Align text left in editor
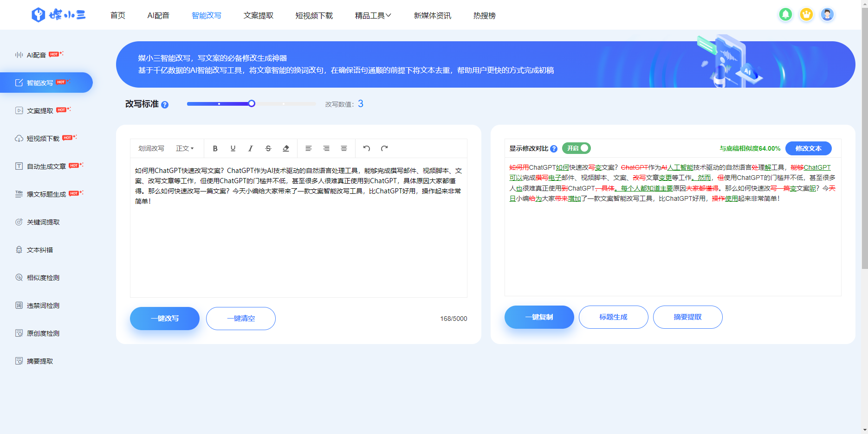868x434 pixels. 308,148
